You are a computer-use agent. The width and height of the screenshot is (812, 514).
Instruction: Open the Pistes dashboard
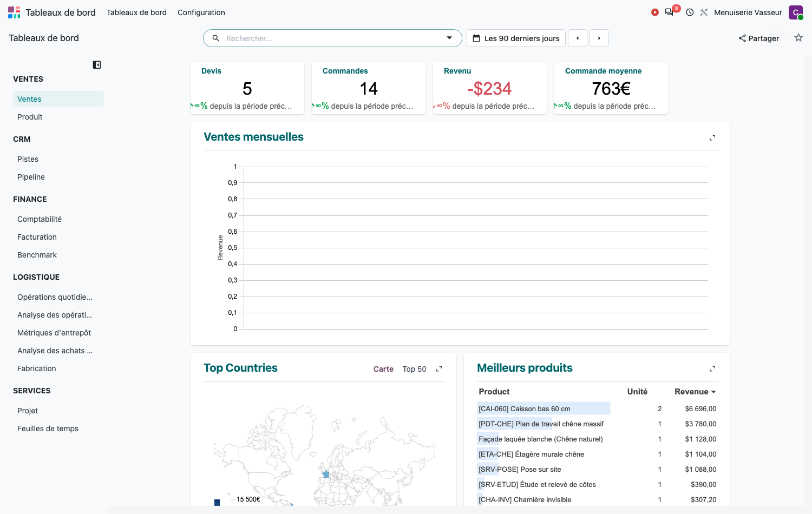58,159
